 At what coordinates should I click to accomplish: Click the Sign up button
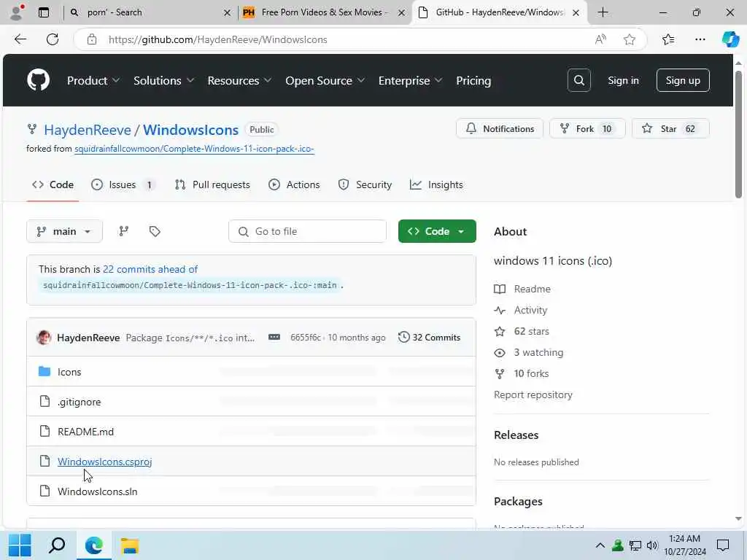(683, 80)
